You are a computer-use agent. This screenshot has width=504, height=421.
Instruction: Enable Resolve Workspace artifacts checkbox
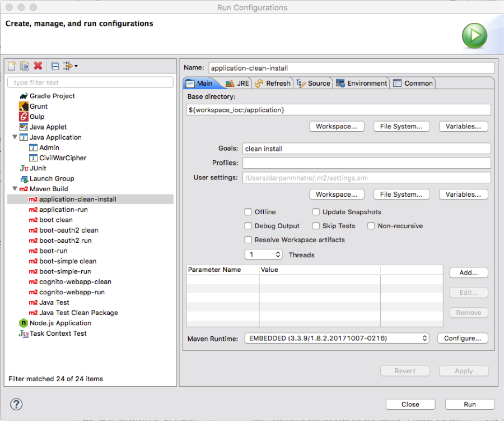[248, 240]
